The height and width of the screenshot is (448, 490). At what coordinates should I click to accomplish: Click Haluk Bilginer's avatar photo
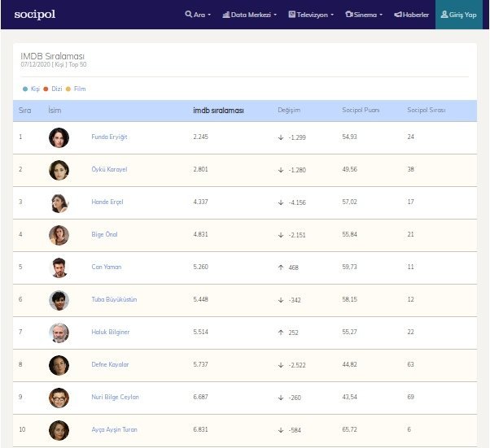(x=59, y=333)
